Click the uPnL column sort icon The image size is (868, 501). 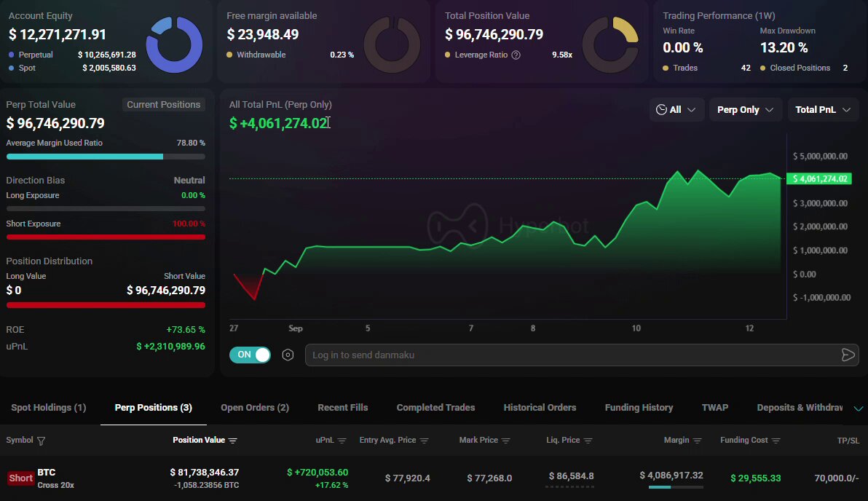pyautogui.click(x=342, y=441)
